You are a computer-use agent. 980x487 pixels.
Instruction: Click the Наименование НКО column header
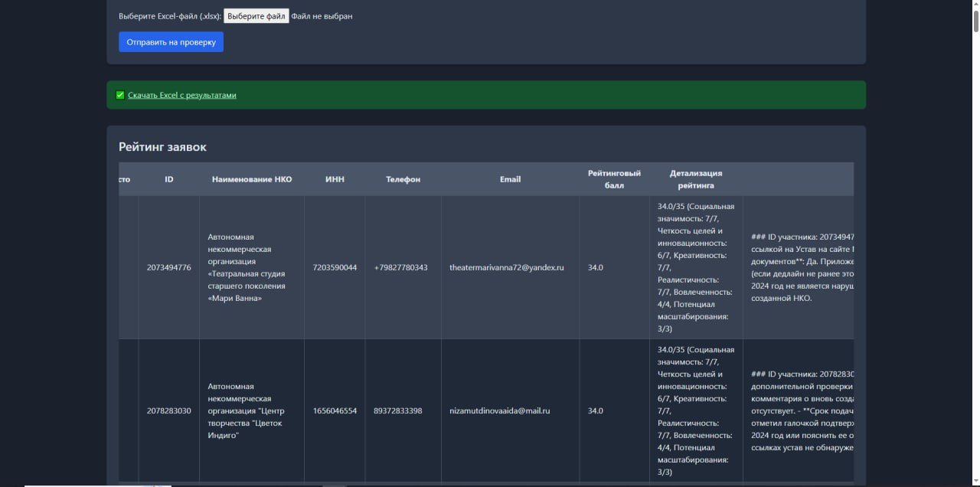251,179
